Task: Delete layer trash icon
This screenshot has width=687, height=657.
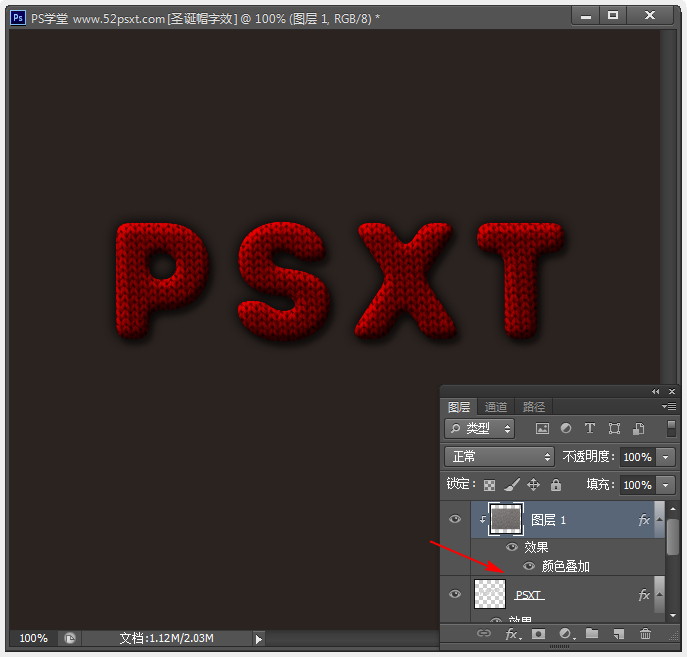Action: [645, 634]
